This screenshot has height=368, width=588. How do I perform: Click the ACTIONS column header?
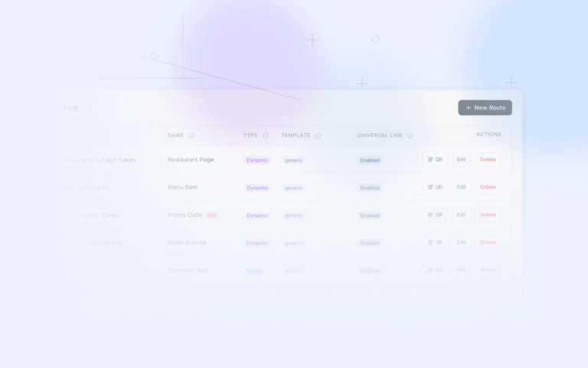(x=488, y=134)
